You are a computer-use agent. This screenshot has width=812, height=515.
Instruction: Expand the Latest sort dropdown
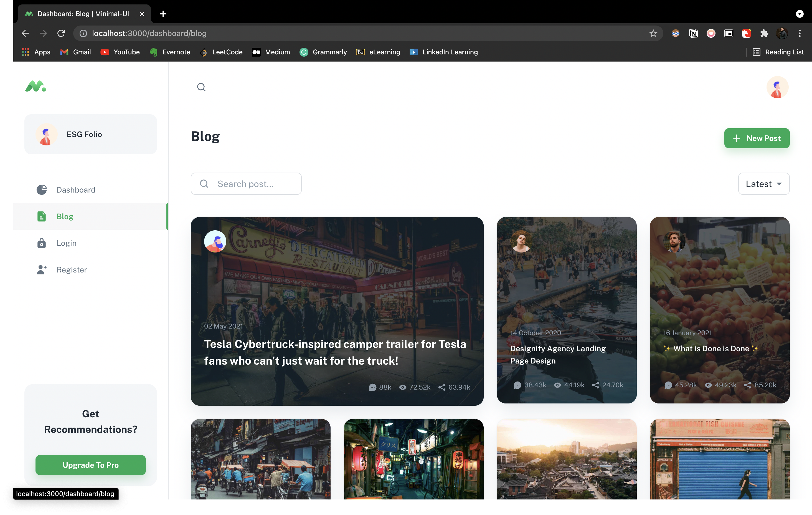tap(763, 184)
